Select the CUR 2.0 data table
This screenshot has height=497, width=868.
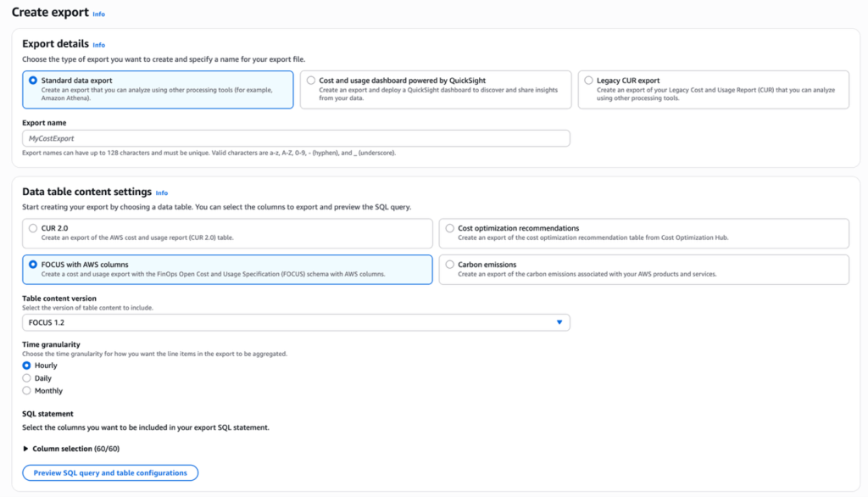click(x=33, y=228)
